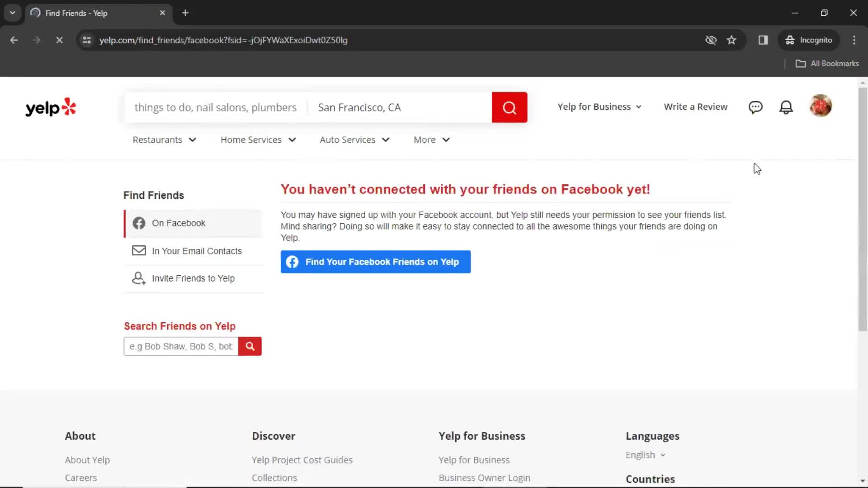Click the user profile avatar icon
Image resolution: width=868 pixels, height=488 pixels.
821,107
